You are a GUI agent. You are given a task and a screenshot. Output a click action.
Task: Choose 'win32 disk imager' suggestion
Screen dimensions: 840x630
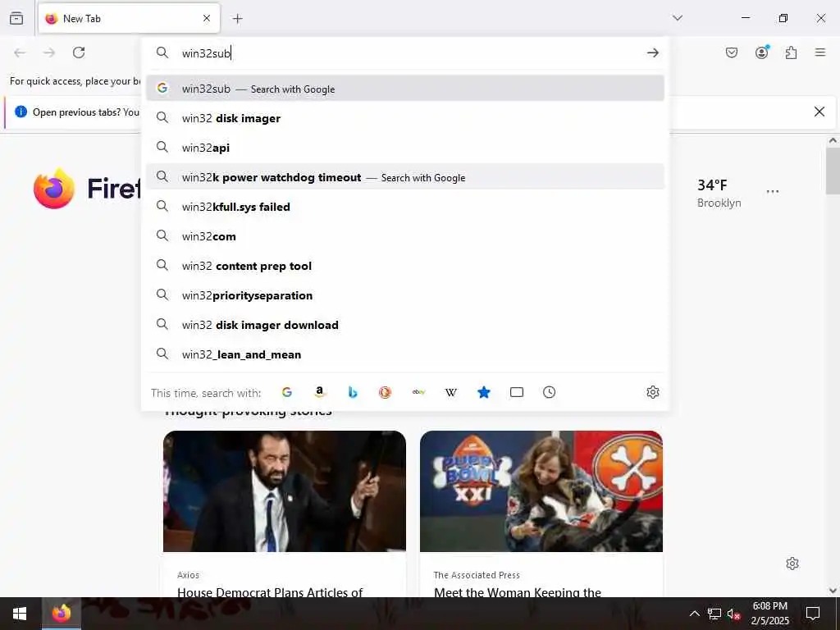pyautogui.click(x=405, y=118)
